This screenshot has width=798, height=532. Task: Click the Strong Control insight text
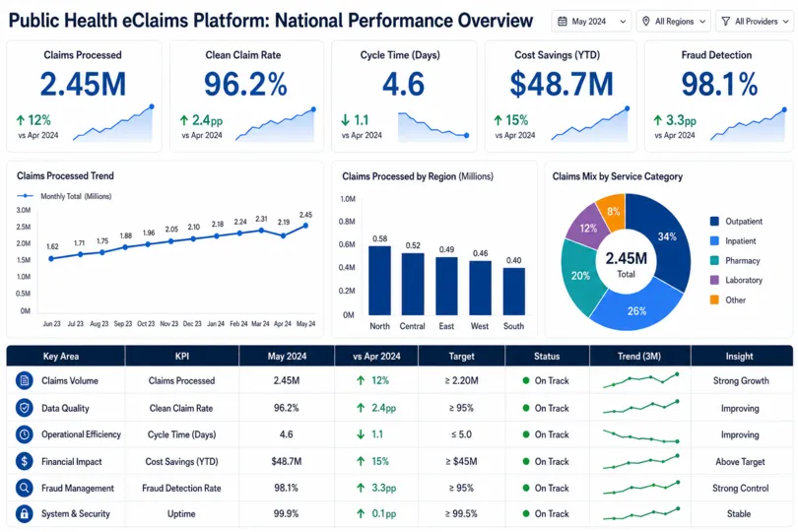741,488
